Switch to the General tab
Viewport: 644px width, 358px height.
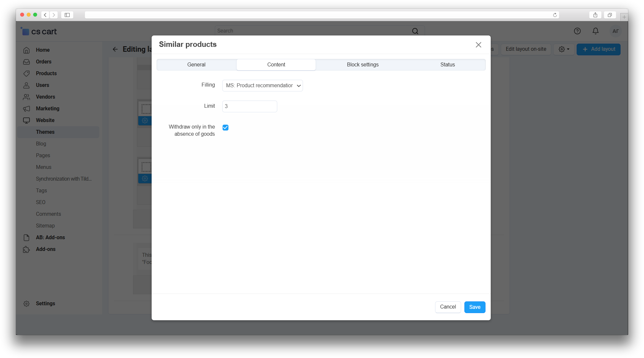pyautogui.click(x=196, y=65)
